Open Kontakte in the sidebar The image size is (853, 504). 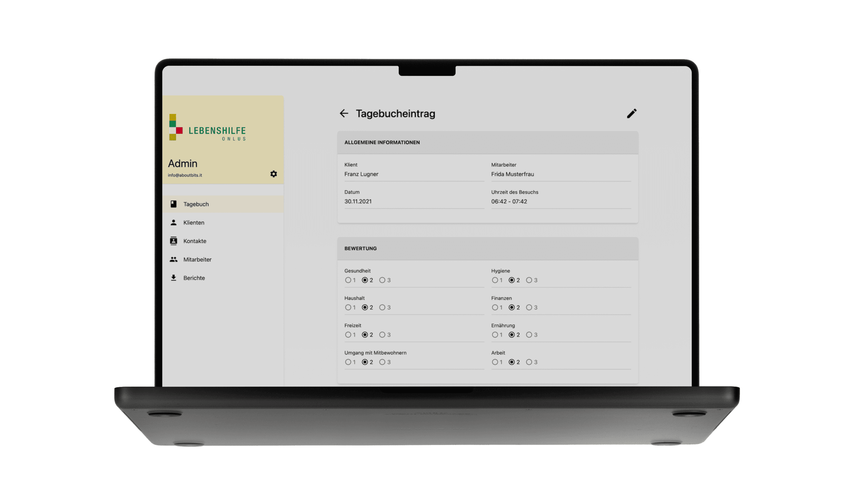[223, 241]
